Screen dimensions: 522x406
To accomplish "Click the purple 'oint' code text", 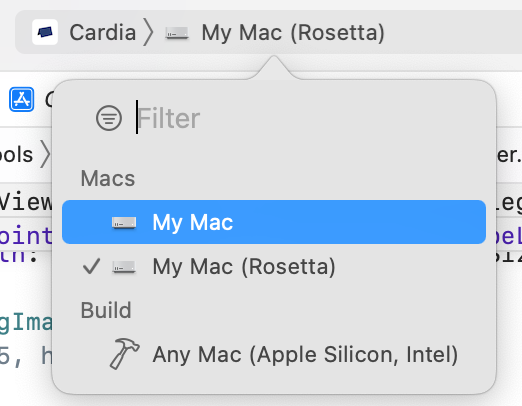I will (x=26, y=235).
